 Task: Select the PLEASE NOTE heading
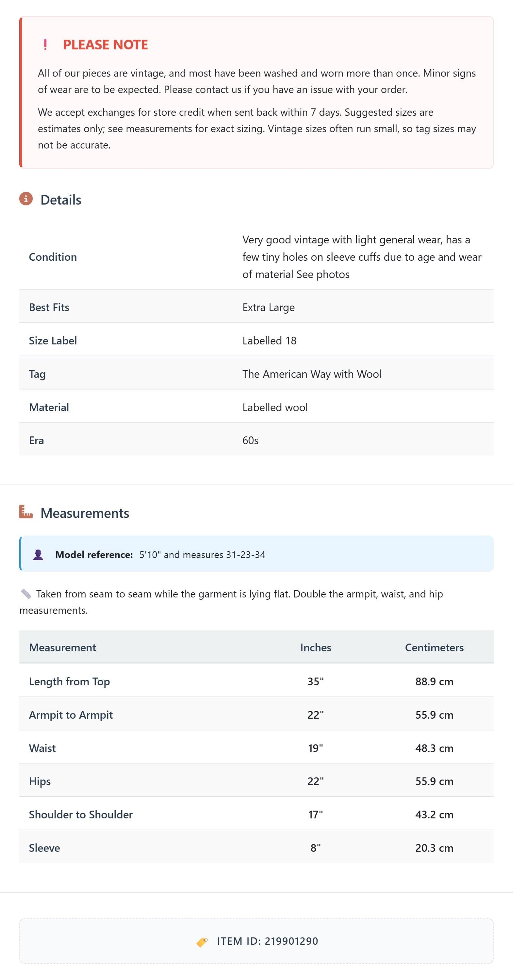pos(106,45)
